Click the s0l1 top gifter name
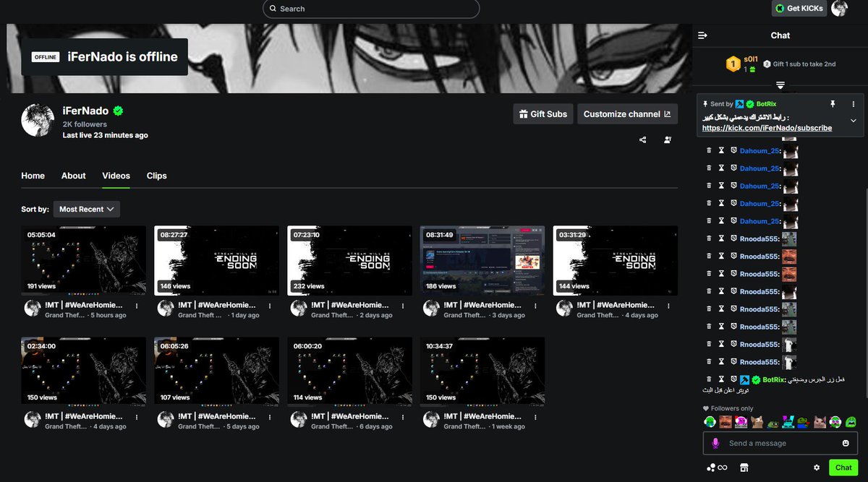The height and width of the screenshot is (482, 868). [750, 59]
